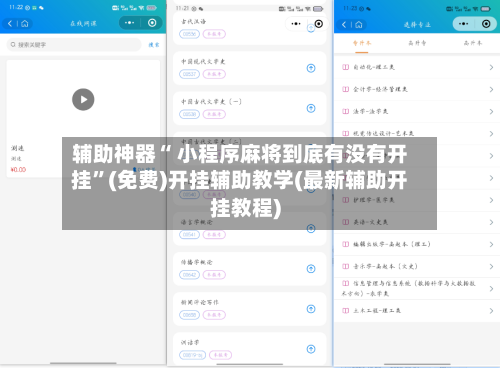Screen dimensions: 500x368
Task: Expand the 自动化-理工类 row chevron
Action: [491, 67]
